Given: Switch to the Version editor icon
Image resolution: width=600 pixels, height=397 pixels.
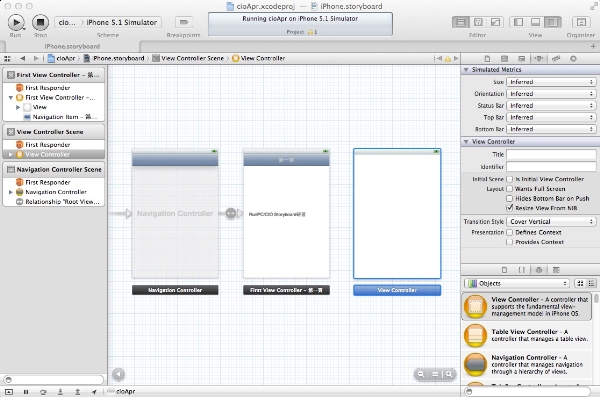Looking at the screenshot, I should tap(495, 22).
